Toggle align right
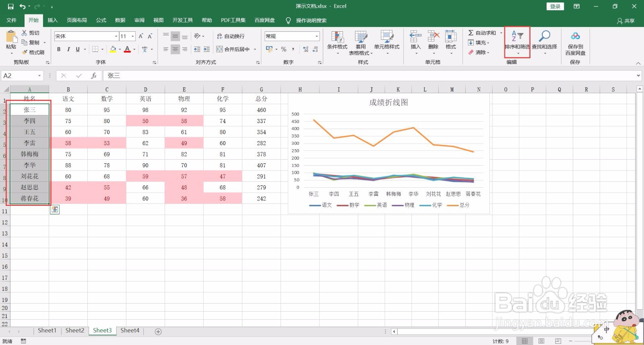 185,49
